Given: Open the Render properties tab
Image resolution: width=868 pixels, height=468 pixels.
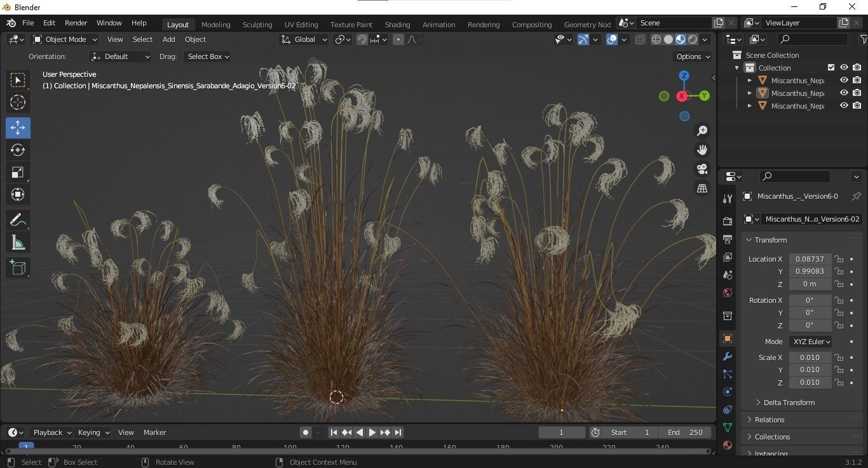Looking at the screenshot, I should click(x=728, y=221).
